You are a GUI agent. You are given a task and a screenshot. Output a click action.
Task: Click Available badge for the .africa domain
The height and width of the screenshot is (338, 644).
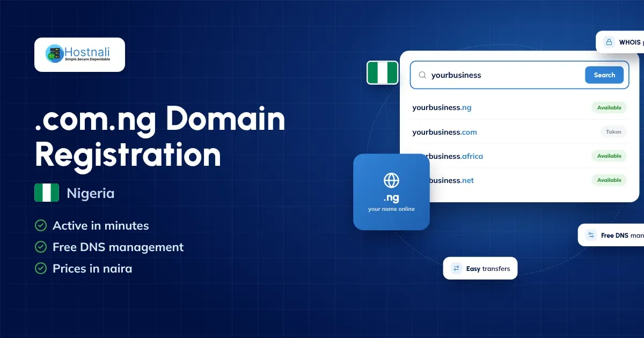pos(609,156)
